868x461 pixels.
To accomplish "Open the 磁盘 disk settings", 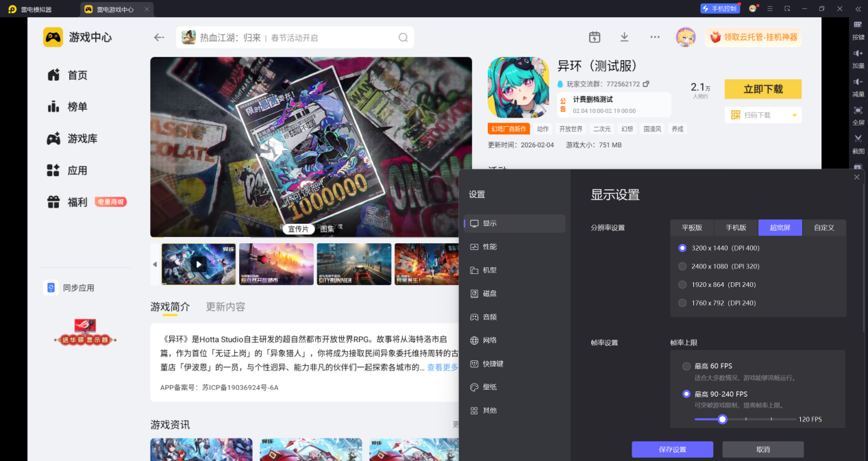I will (x=514, y=293).
